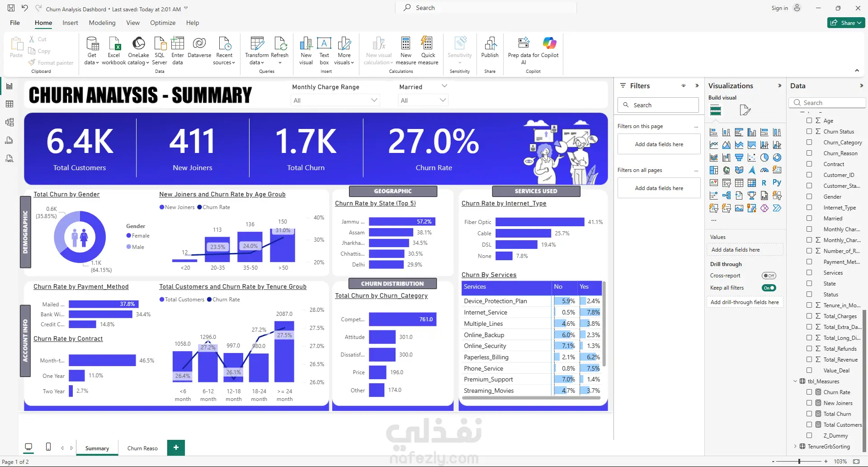Connect to SQL Server
The width and height of the screenshot is (868, 467).
tap(160, 51)
